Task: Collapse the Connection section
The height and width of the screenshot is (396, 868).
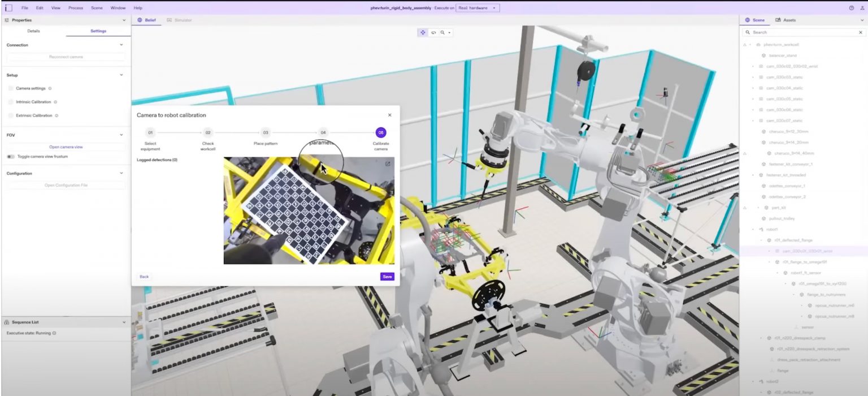Action: [121, 45]
